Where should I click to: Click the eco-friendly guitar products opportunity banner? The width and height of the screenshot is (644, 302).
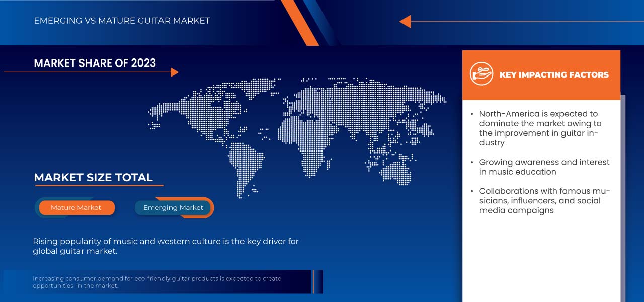157,282
